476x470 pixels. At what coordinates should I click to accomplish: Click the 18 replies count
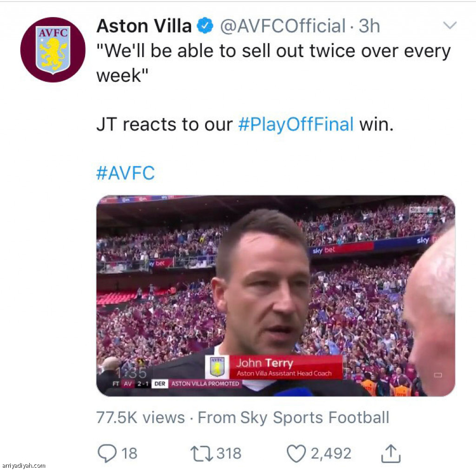[130, 454]
